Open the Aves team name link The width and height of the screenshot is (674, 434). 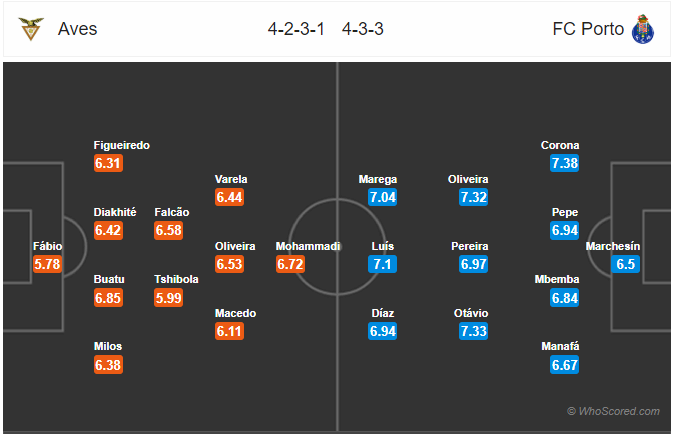coord(78,29)
